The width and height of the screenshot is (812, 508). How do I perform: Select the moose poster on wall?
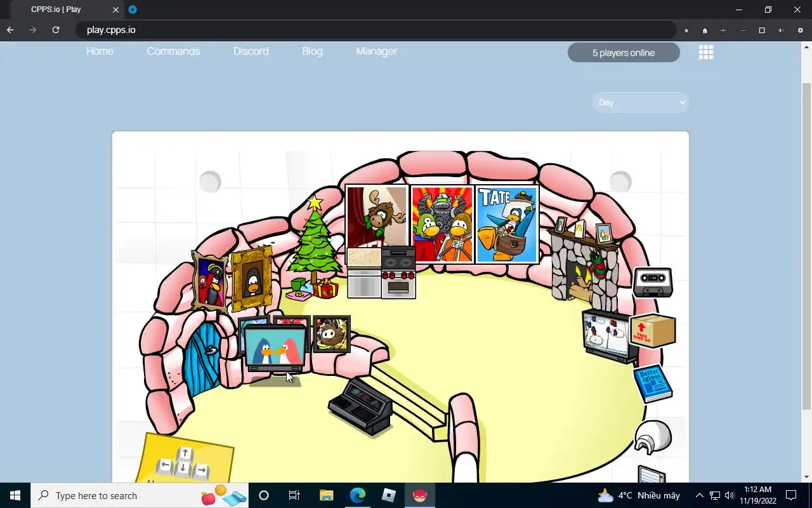coord(377,217)
